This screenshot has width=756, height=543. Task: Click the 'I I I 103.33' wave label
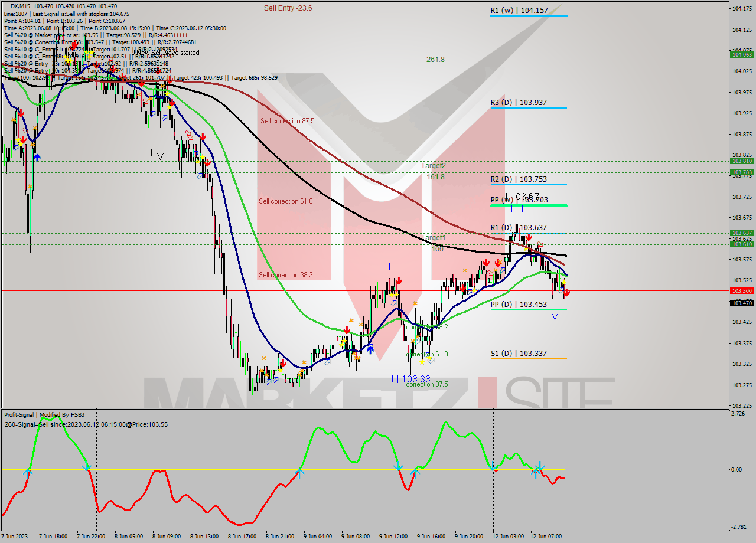click(408, 379)
